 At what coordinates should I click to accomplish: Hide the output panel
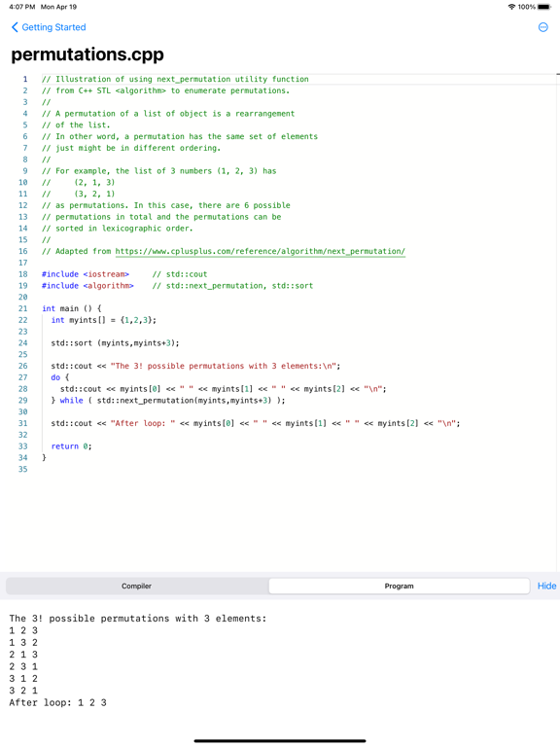[546, 586]
